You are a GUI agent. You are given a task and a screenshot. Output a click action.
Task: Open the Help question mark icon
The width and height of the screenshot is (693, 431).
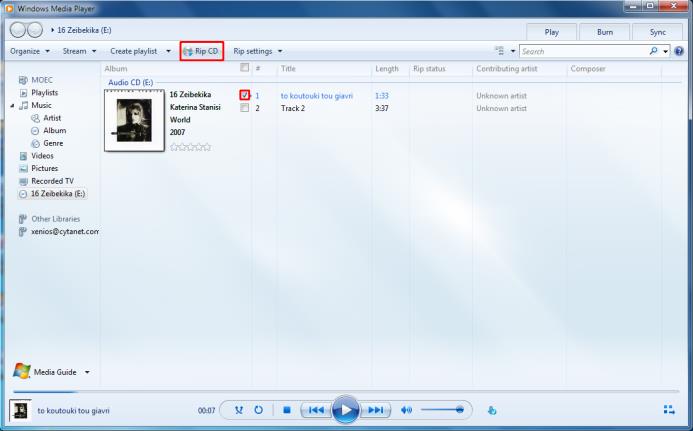click(679, 51)
